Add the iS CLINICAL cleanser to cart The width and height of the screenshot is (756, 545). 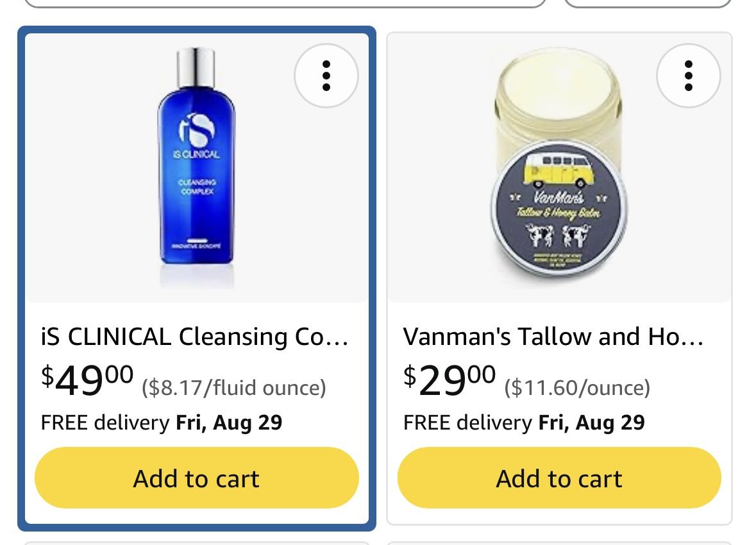(x=197, y=478)
